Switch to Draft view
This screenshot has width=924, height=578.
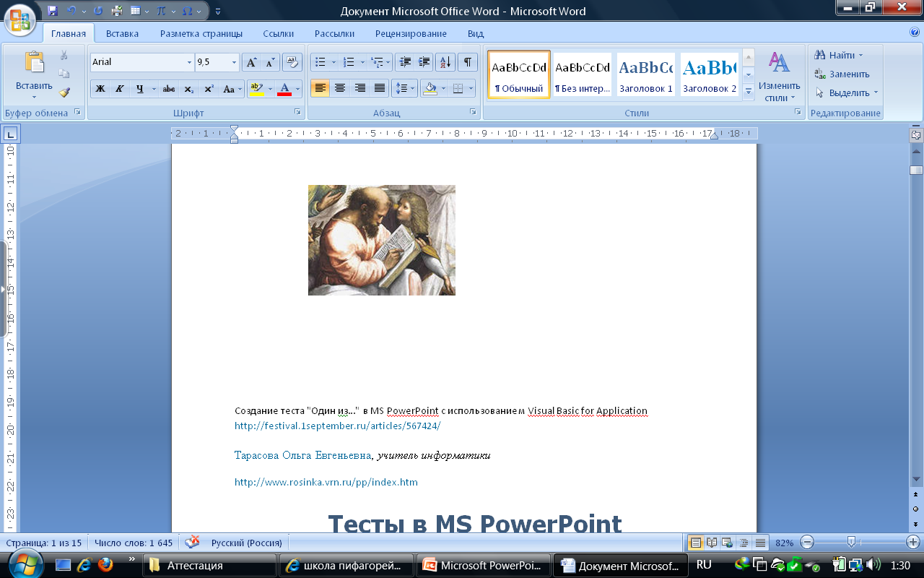(760, 543)
